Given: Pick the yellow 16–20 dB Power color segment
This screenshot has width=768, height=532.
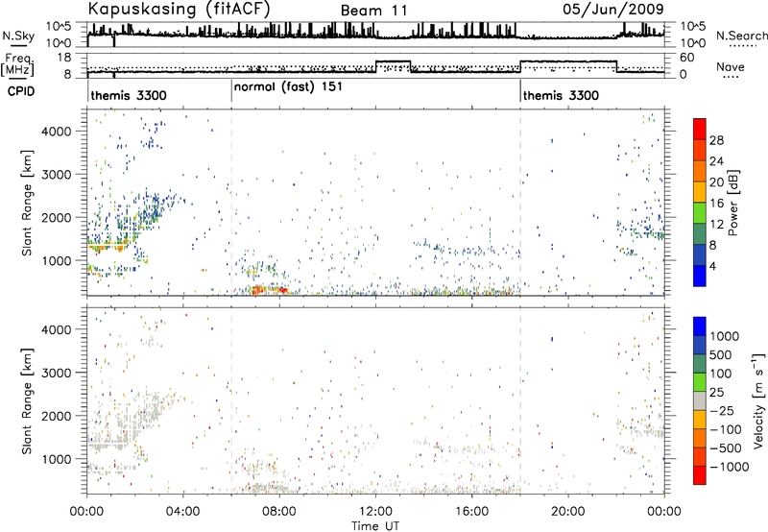Looking at the screenshot, I should (700, 191).
